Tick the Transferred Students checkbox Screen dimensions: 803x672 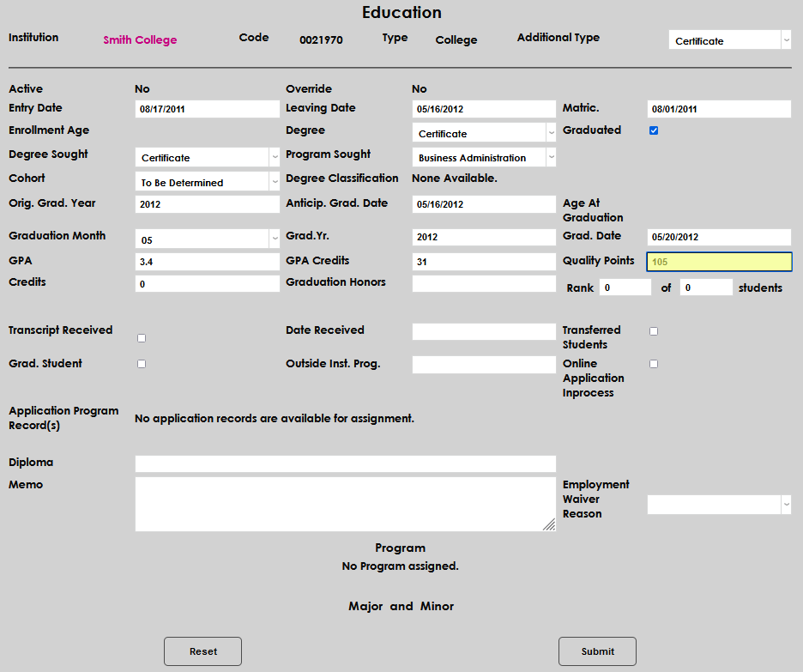[x=654, y=331]
